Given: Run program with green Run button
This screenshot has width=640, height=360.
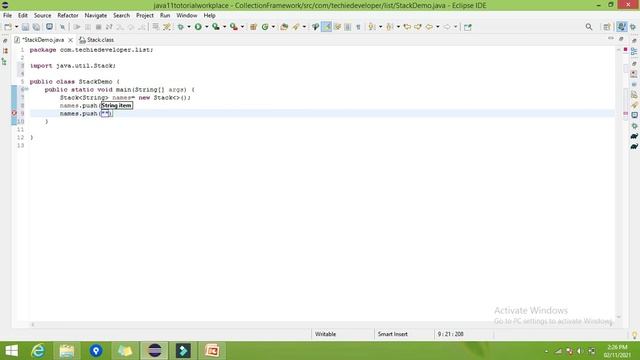Looking at the screenshot, I should coord(198,27).
